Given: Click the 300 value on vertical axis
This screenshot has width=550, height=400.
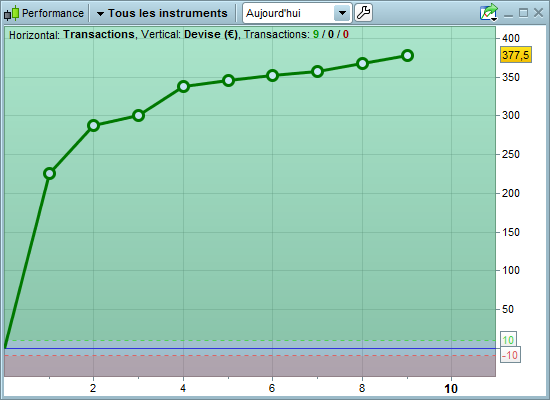Looking at the screenshot, I should [511, 115].
